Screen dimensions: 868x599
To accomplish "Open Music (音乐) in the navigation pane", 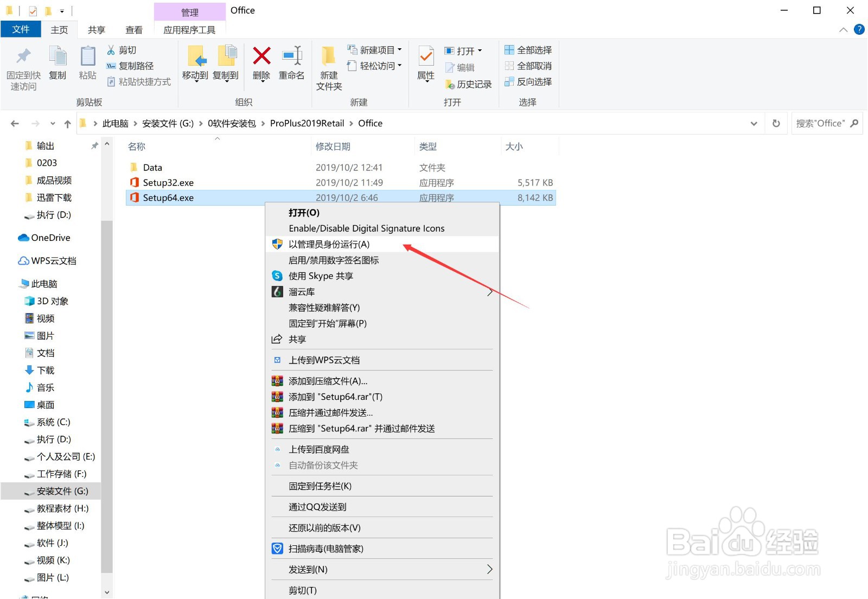I will coord(40,387).
